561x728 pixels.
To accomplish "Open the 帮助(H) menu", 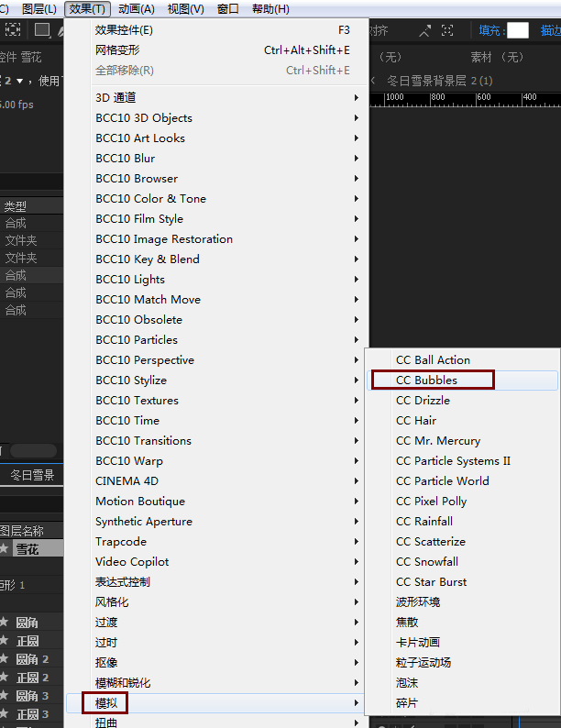I will click(x=270, y=9).
